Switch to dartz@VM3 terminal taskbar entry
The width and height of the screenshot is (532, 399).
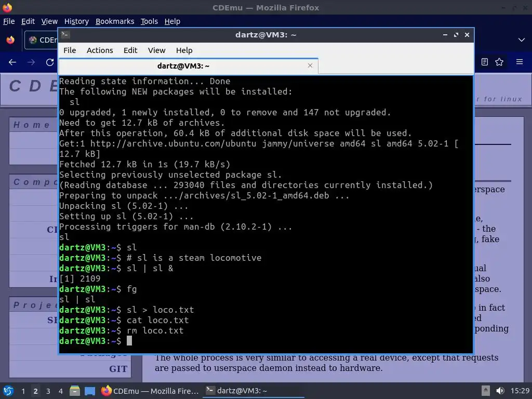(254, 391)
